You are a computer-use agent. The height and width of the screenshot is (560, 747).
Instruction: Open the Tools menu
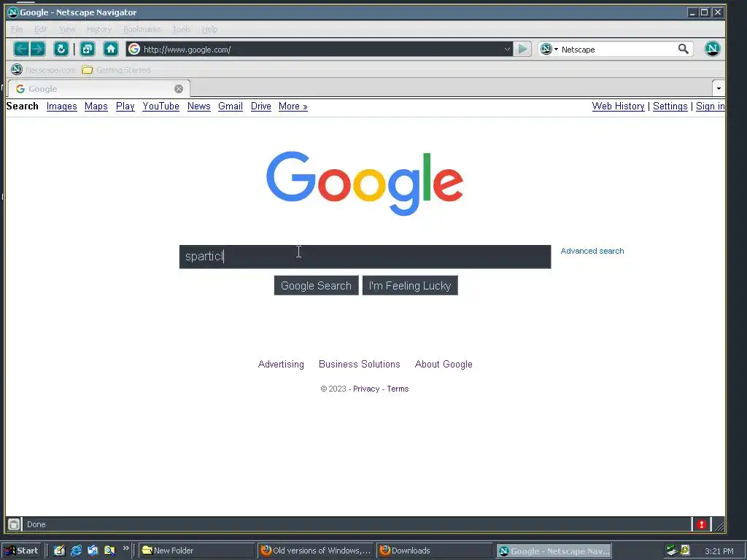click(182, 29)
